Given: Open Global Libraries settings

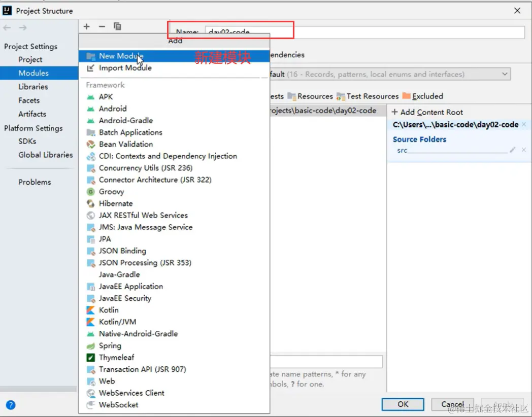Looking at the screenshot, I should coord(46,155).
